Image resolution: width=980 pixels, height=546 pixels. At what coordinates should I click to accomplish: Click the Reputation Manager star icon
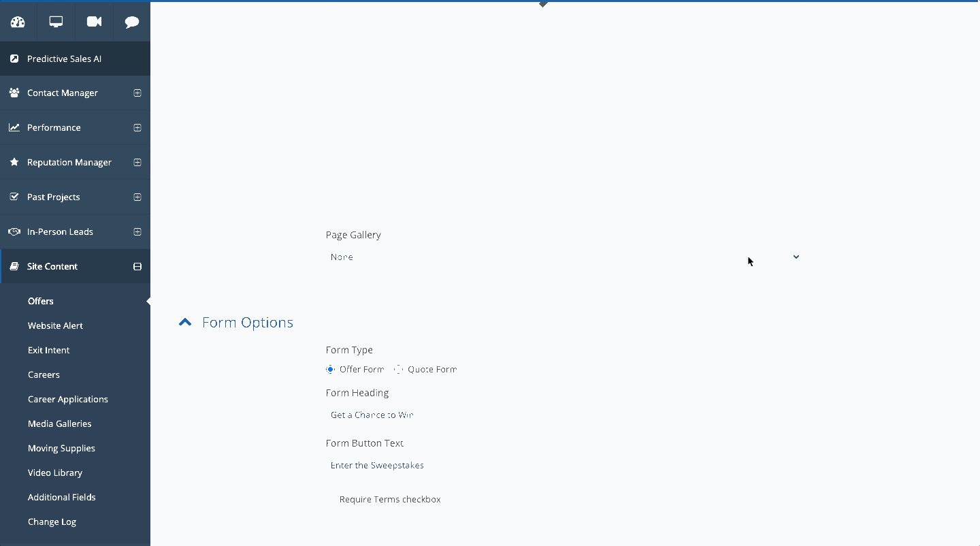(14, 163)
